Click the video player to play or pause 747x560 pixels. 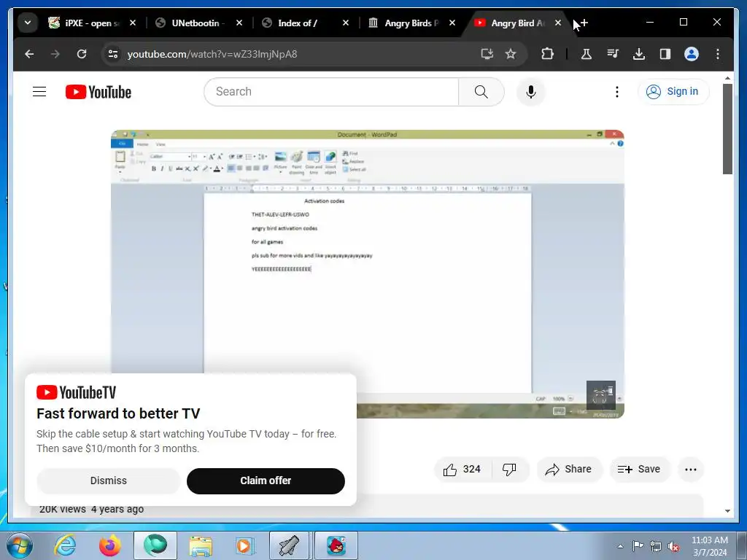click(x=368, y=274)
